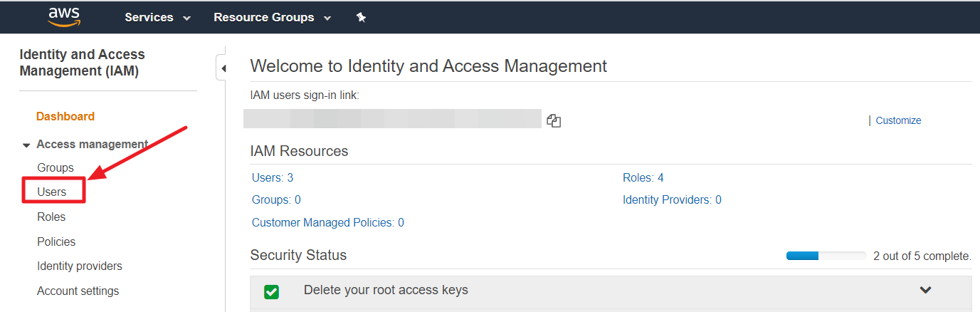Open Account settings in sidebar
The width and height of the screenshot is (980, 312).
(x=78, y=291)
